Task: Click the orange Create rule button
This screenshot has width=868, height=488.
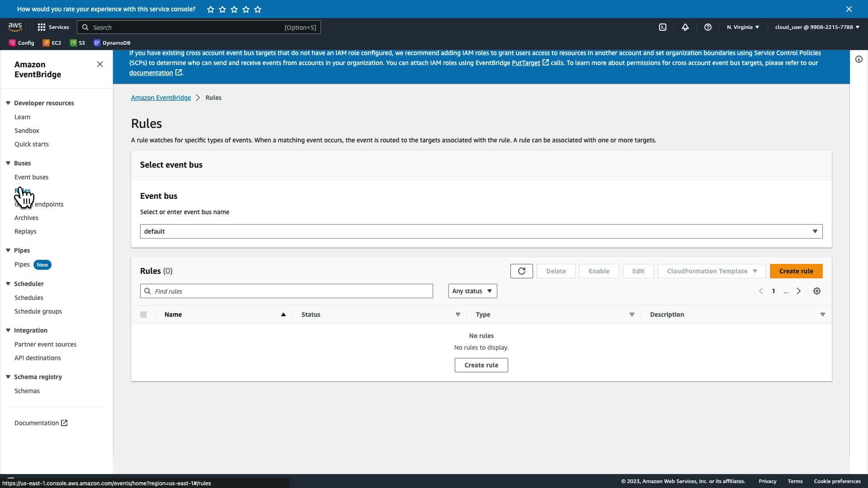Action: pyautogui.click(x=796, y=271)
